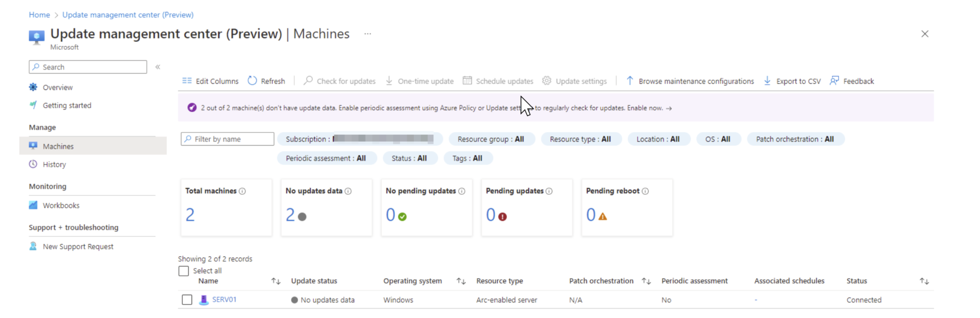Image resolution: width=980 pixels, height=318 pixels.
Task: Open the Resource type filter
Action: 581,139
